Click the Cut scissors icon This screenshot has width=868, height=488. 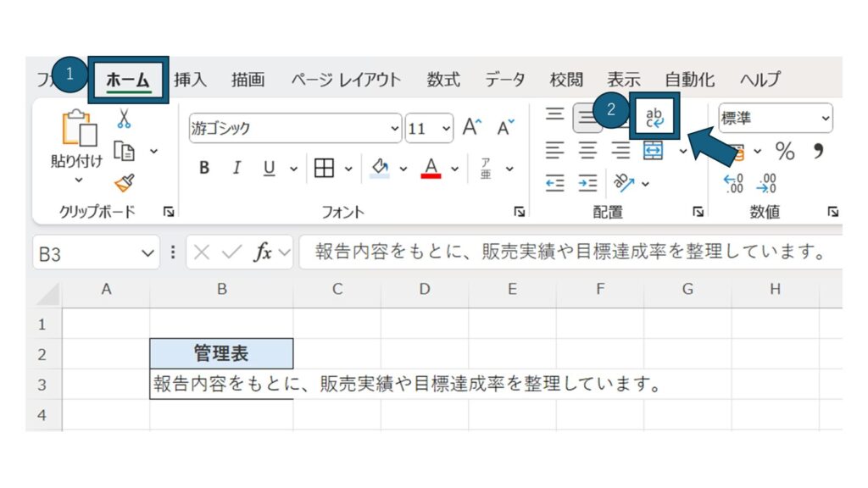pos(124,119)
